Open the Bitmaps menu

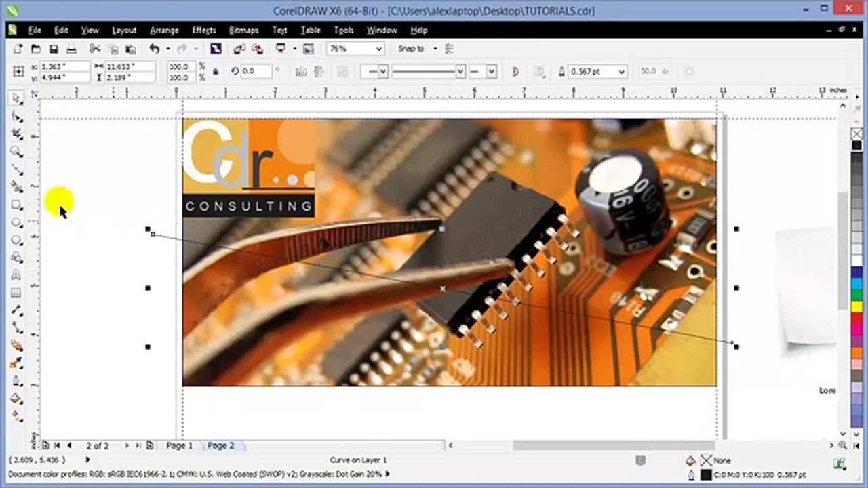pos(244,30)
